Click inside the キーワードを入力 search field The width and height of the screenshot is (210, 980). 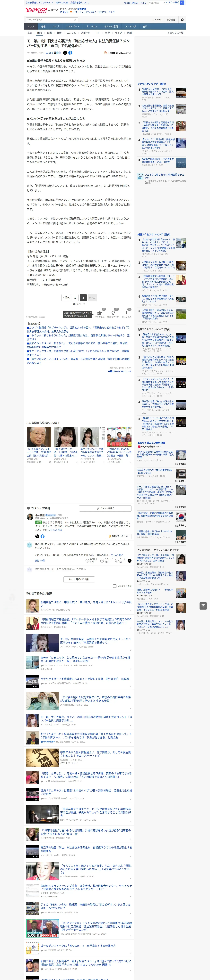tap(49, 20)
